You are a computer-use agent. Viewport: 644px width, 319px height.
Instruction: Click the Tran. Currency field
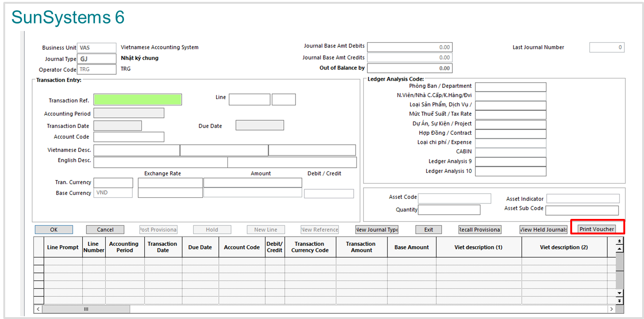[x=113, y=183]
